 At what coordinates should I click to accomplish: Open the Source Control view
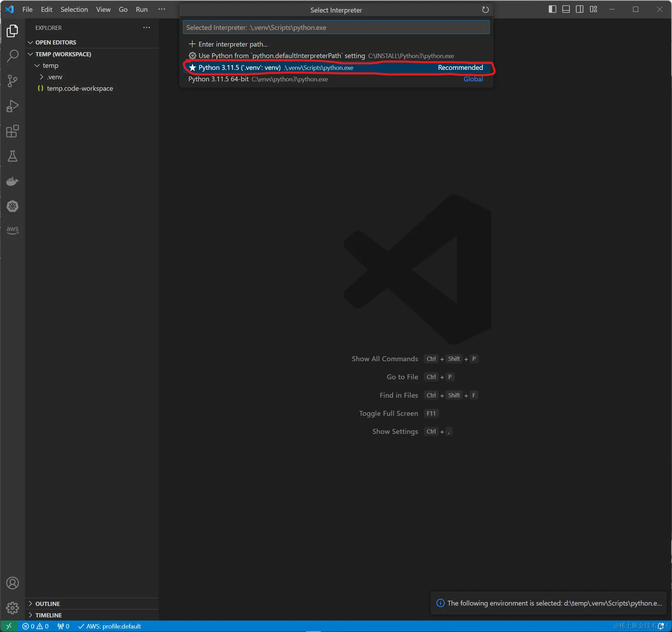pyautogui.click(x=13, y=81)
